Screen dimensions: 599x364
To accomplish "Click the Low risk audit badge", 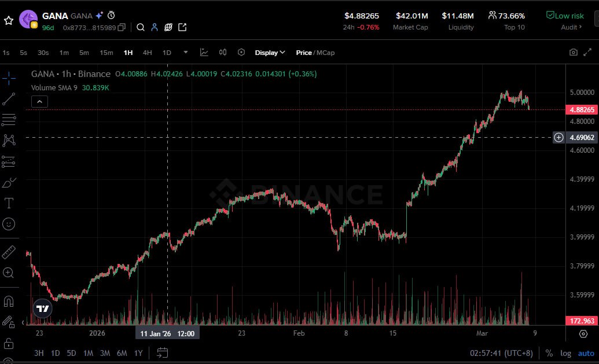I will (x=565, y=16).
